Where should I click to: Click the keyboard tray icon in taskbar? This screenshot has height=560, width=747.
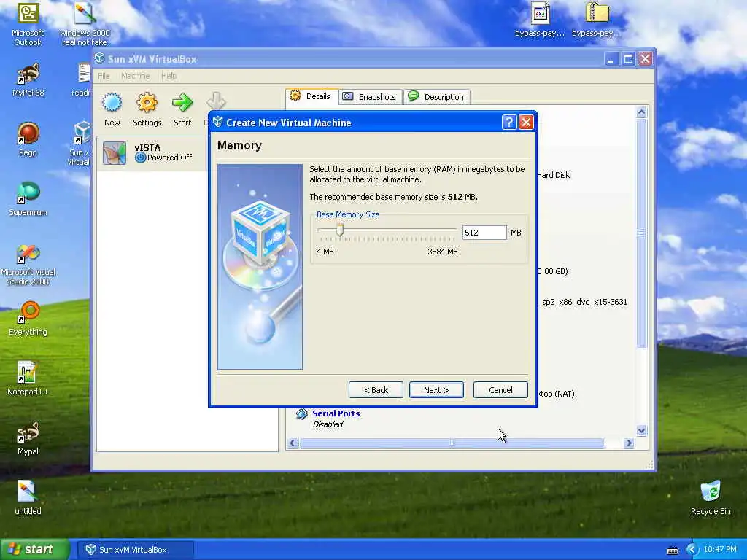pyautogui.click(x=673, y=551)
